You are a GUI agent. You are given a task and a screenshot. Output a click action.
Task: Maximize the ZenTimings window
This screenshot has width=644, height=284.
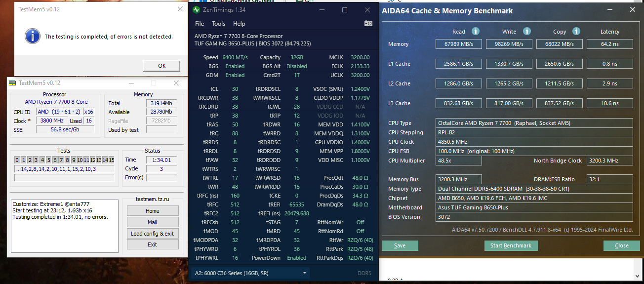click(345, 10)
